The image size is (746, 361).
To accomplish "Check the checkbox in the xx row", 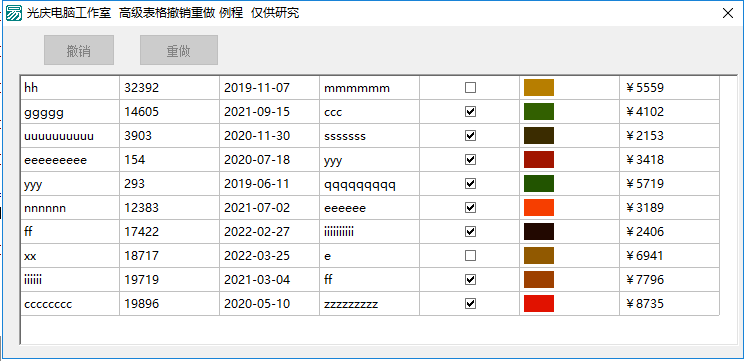I will tap(470, 256).
